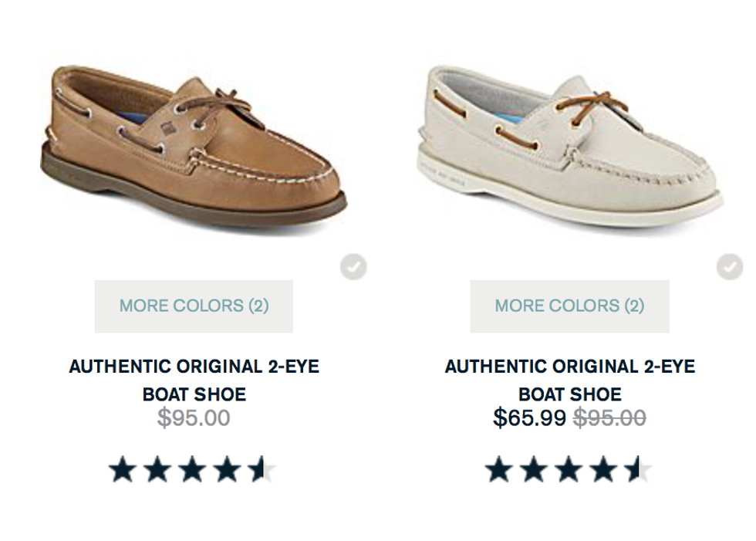This screenshot has width=756, height=541.
Task: Click the tan leather boat shoe image
Action: pos(193,147)
